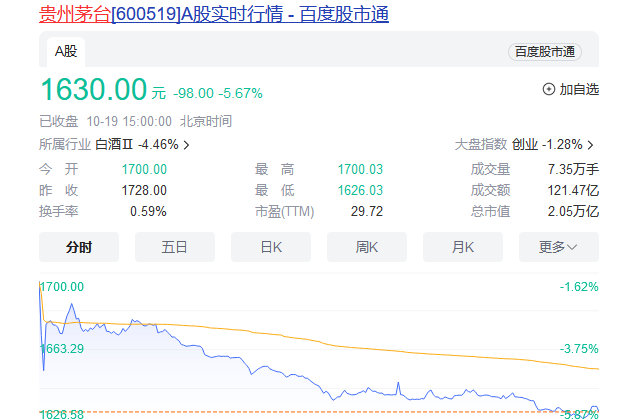The width and height of the screenshot is (627, 420).
Task: Open 创业 index chevron arrow
Action: [591, 145]
